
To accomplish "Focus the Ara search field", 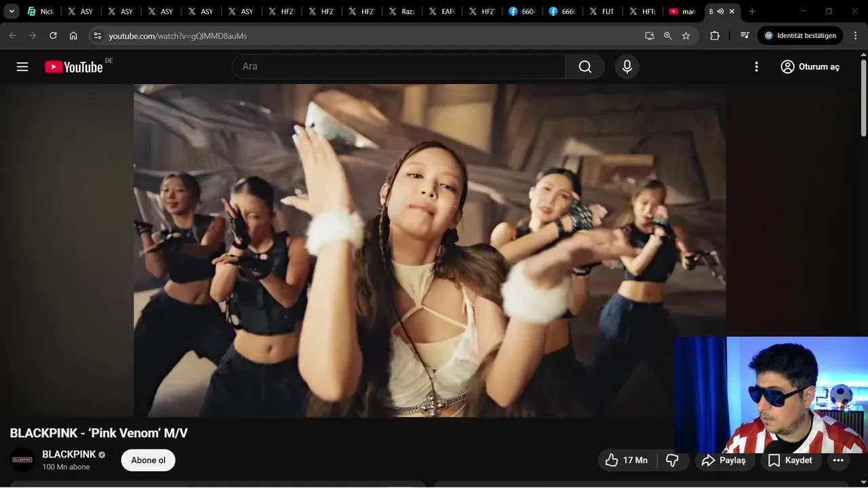I will click(x=399, y=66).
